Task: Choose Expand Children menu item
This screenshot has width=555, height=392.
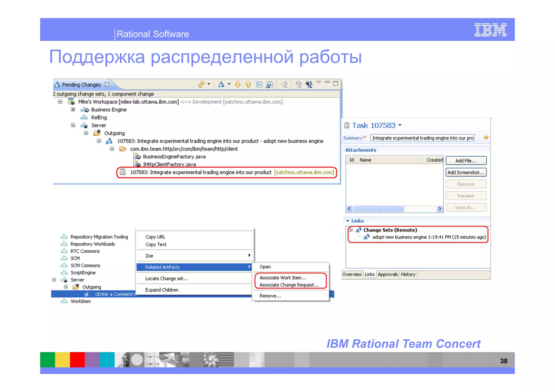Action: 195,290
